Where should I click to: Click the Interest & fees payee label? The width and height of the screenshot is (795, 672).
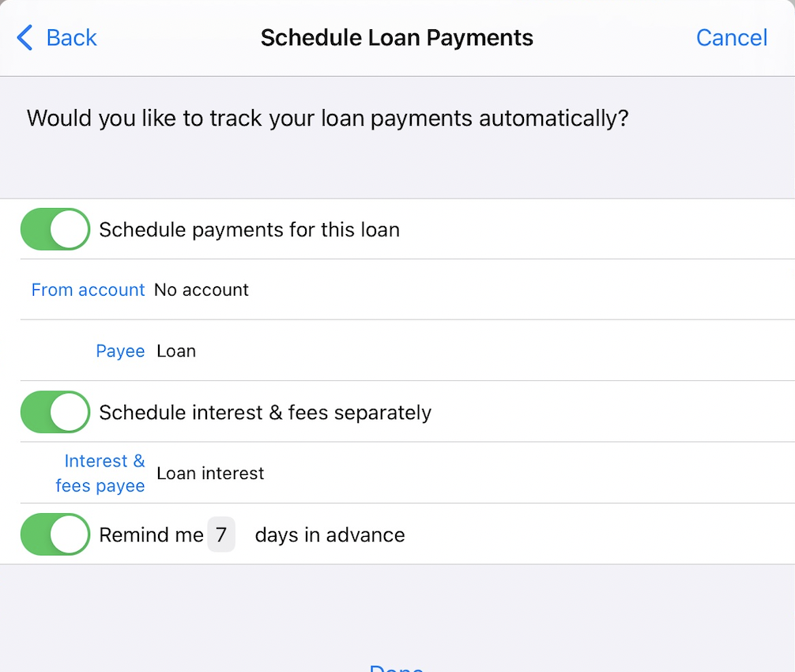[x=100, y=473]
